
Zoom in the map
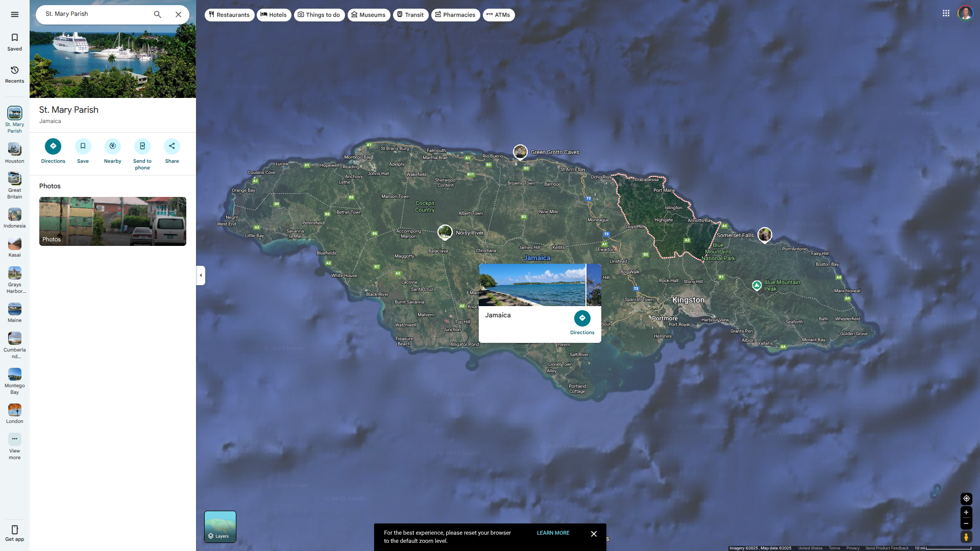966,512
